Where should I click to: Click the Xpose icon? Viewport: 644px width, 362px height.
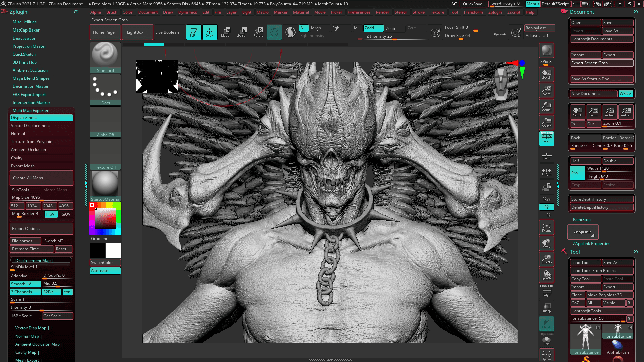click(x=546, y=355)
